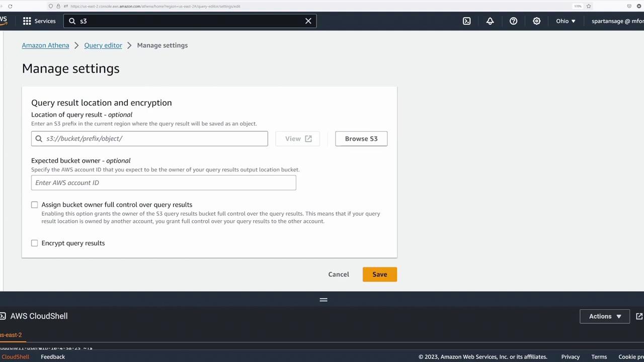Viewport: 644px width, 362px height.
Task: Click the AWS CloudShell panel title
Action: coord(39,316)
